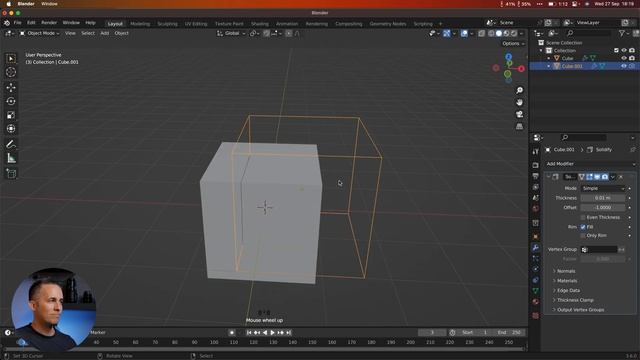Viewport: 640px width, 360px height.
Task: Open the Edit menu
Action: 31,23
